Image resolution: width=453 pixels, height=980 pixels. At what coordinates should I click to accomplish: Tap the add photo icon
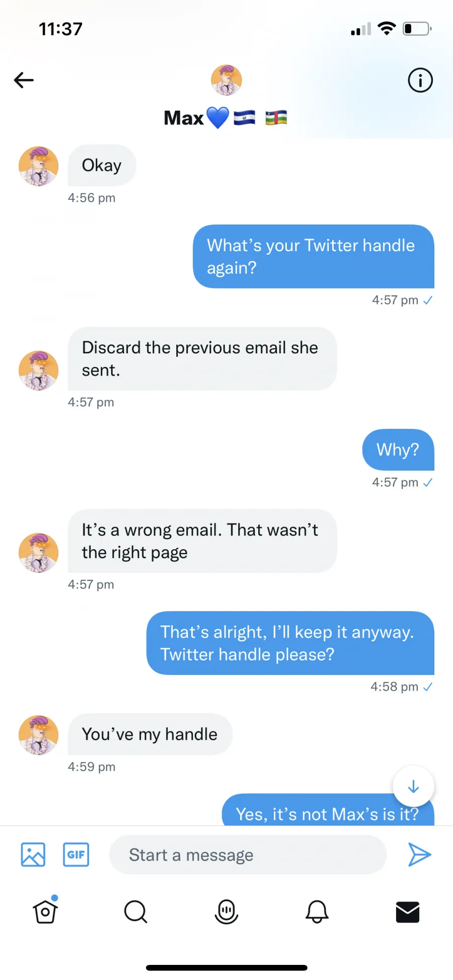point(33,855)
